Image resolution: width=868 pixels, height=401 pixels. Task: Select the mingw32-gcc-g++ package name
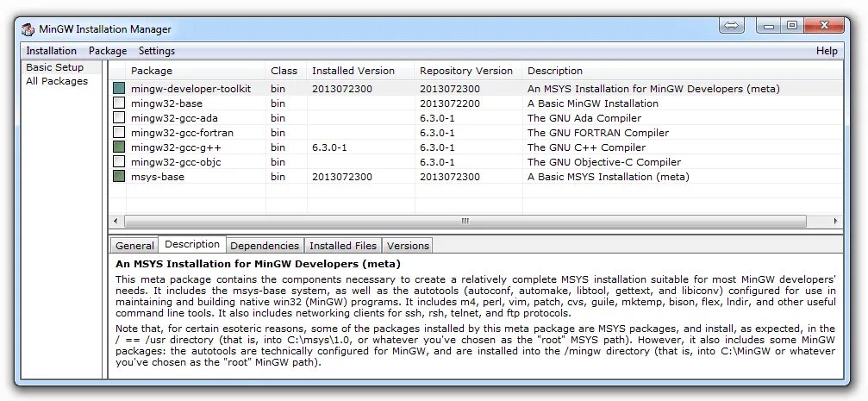pos(176,147)
